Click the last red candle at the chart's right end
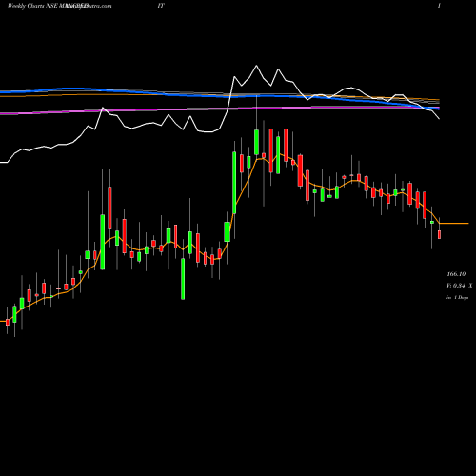Viewport: 476px width, 476px height. click(440, 234)
